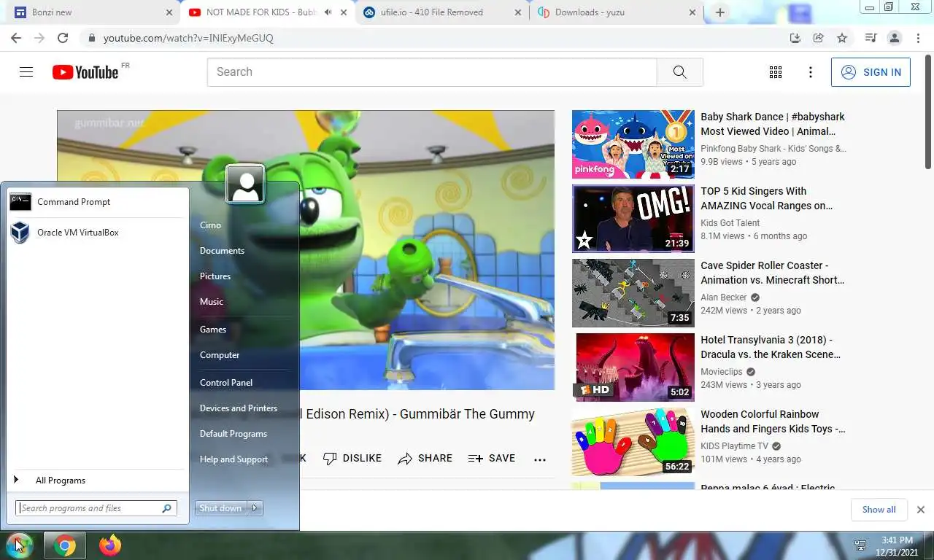Open Music from the Start menu
This screenshot has width=934, height=560.
click(x=212, y=302)
